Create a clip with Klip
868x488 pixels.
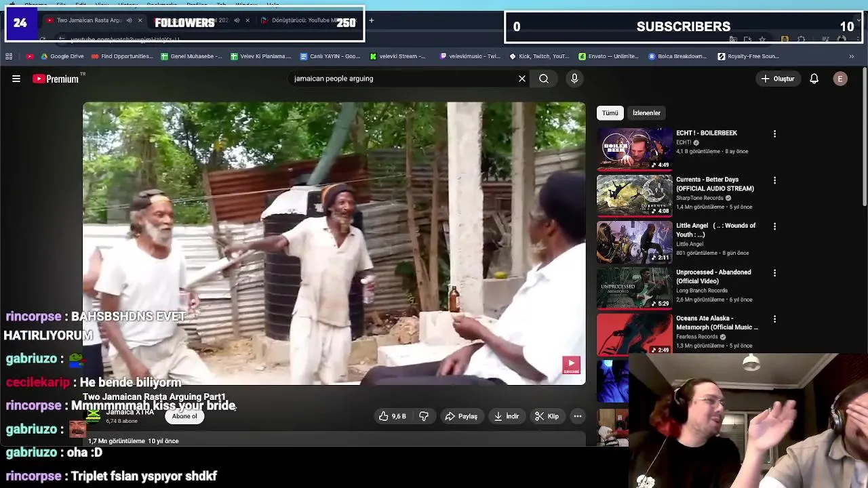coord(547,416)
